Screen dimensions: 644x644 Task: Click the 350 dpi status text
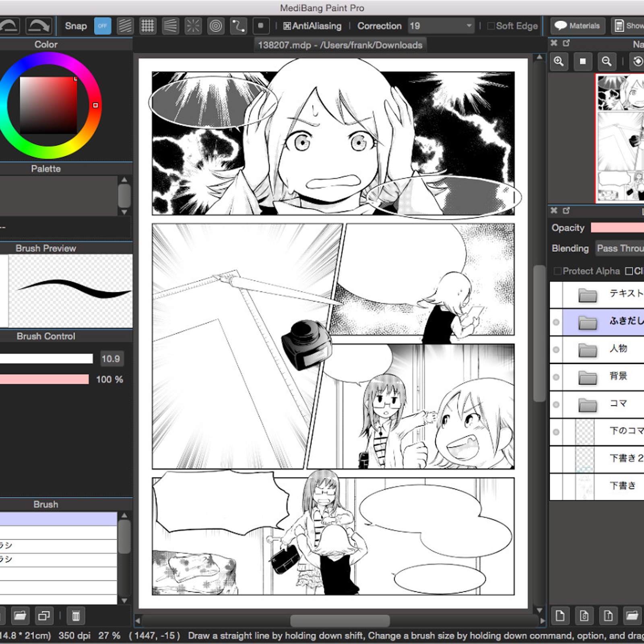point(74,636)
